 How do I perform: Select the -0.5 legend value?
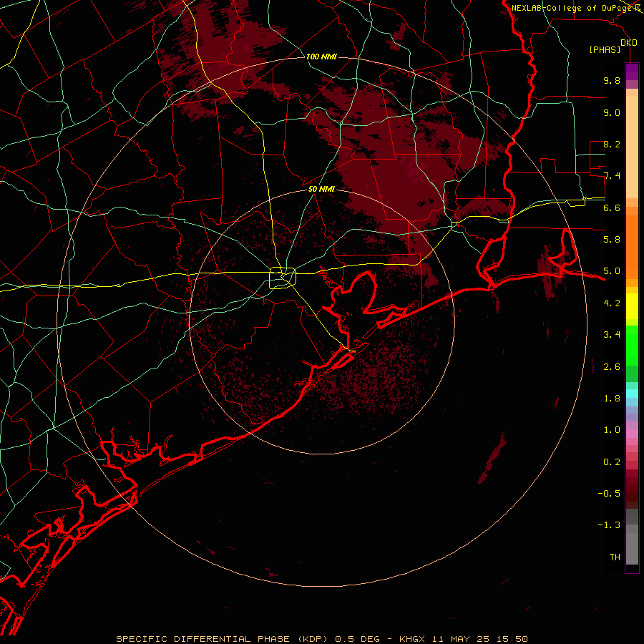coord(609,494)
